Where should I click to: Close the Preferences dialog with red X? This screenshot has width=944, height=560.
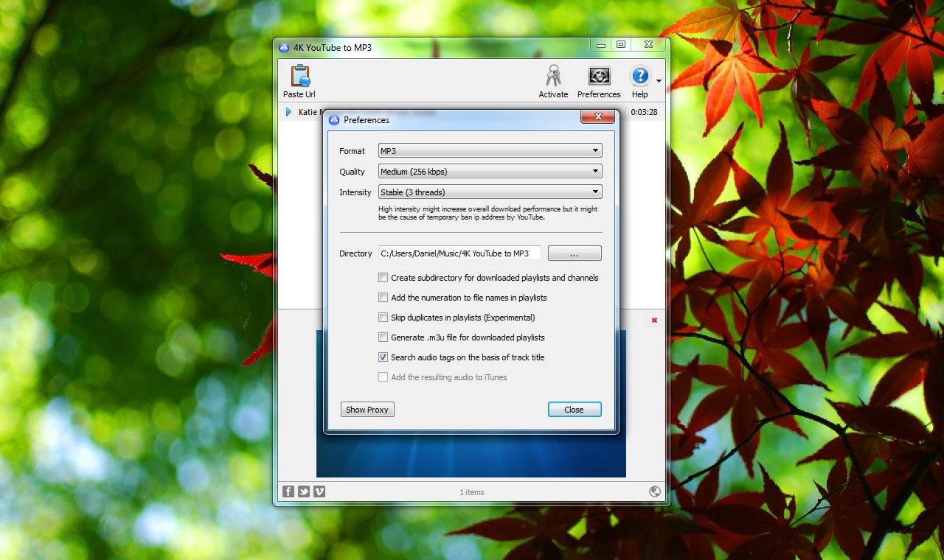click(x=598, y=116)
